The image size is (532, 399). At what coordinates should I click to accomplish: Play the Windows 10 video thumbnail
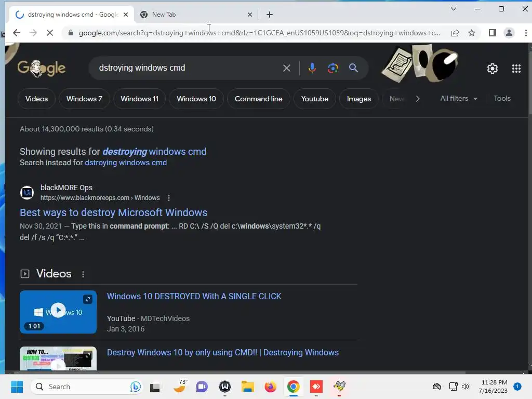tap(58, 311)
